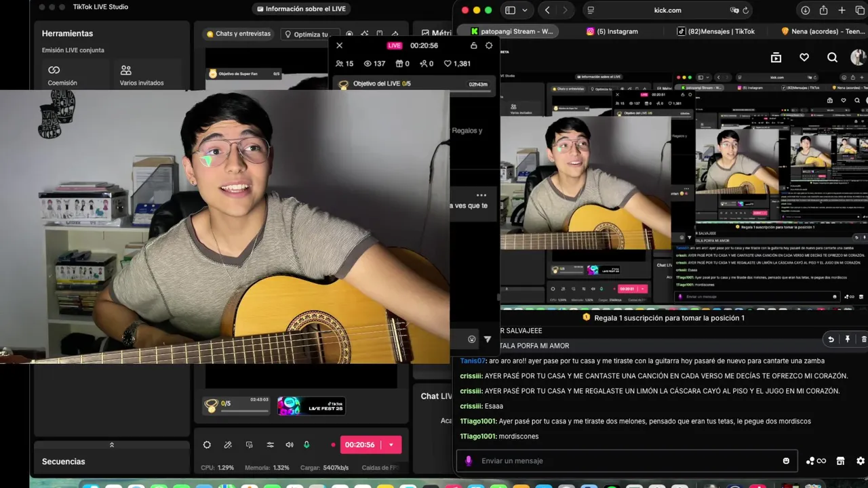Click the kick.com address bar
Image resolution: width=868 pixels, height=488 pixels.
pyautogui.click(x=668, y=10)
